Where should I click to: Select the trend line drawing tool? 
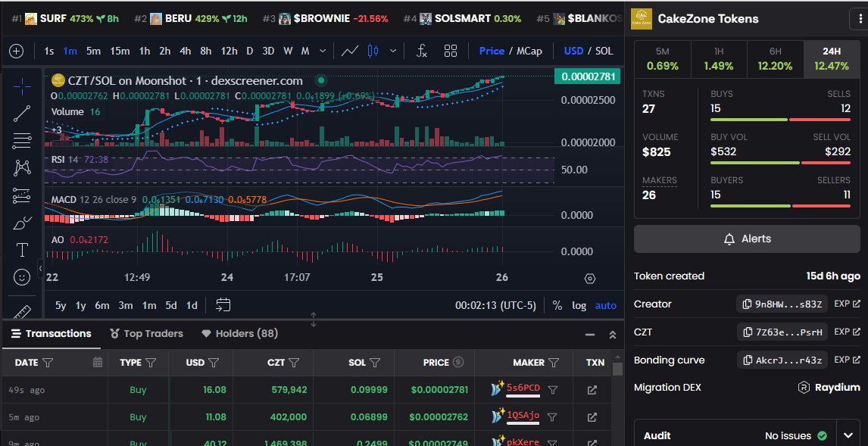pyautogui.click(x=22, y=114)
